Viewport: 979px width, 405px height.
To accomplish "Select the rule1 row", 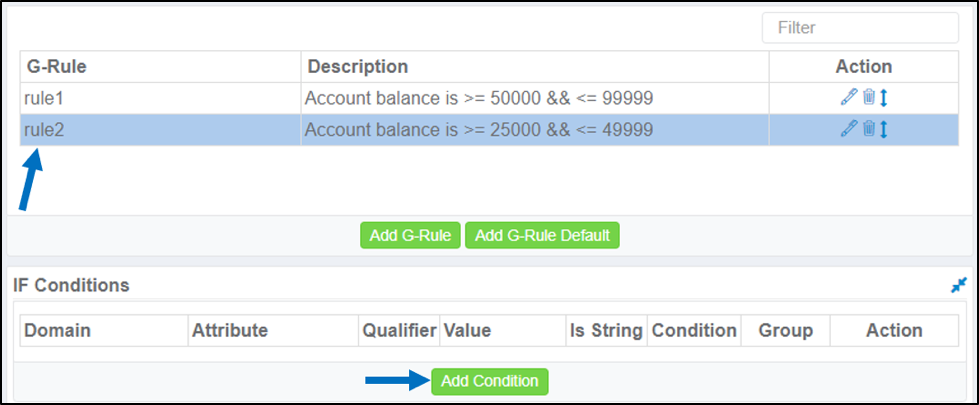I will [489, 98].
